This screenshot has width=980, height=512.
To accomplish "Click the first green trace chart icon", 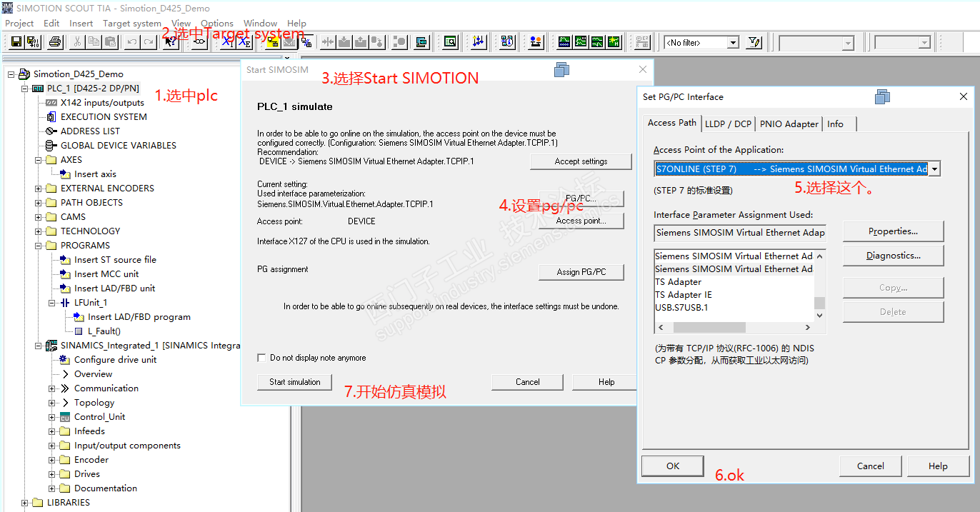I will [564, 42].
